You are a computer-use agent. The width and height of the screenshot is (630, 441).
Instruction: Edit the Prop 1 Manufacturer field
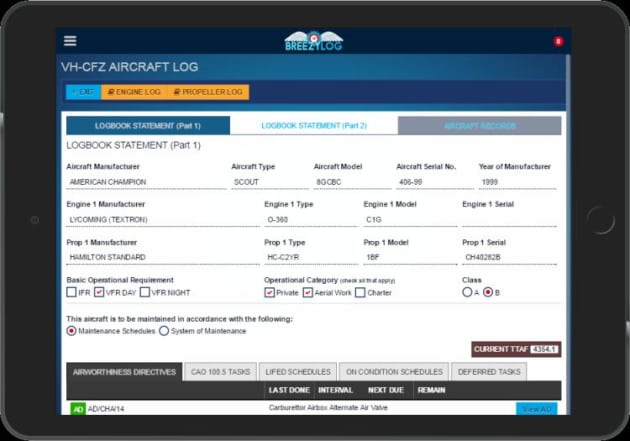163,257
